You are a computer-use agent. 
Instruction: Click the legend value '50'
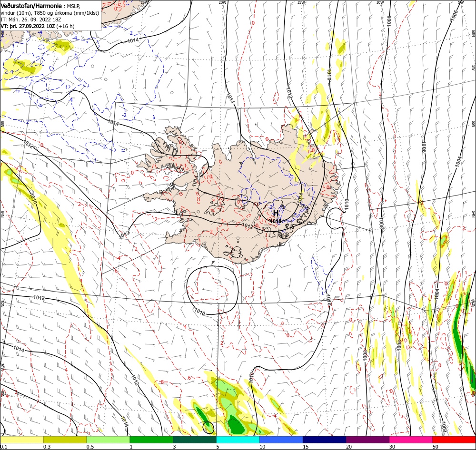436,447
